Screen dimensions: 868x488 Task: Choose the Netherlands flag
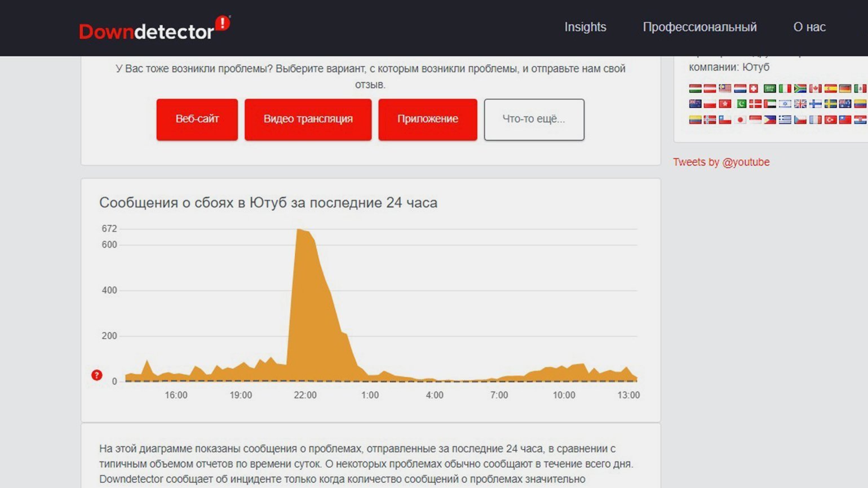(740, 88)
